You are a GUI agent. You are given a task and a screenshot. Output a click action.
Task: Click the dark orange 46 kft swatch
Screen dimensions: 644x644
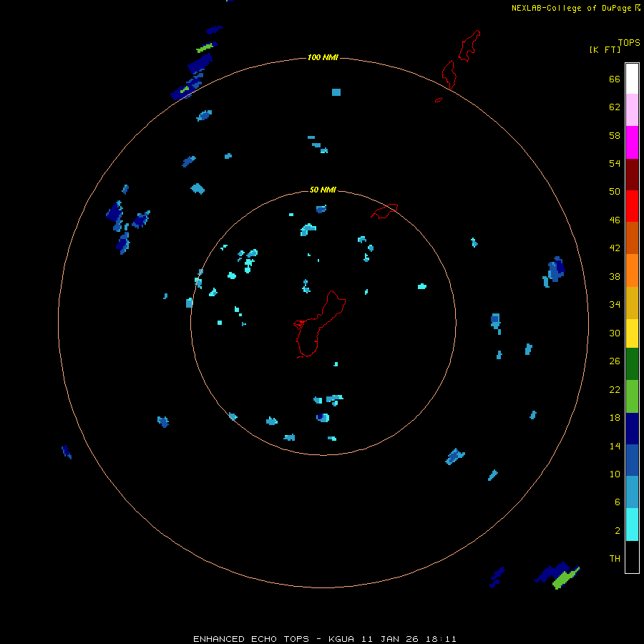pyautogui.click(x=632, y=238)
